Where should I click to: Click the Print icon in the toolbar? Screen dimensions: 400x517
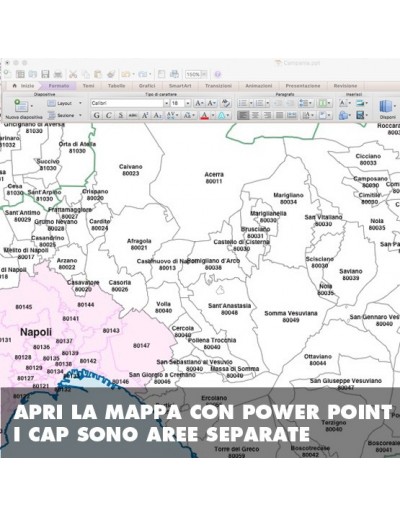[58, 74]
